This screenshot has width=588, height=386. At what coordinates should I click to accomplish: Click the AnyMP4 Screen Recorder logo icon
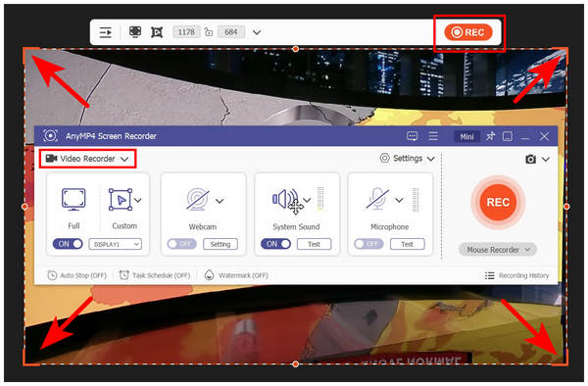pos(50,135)
